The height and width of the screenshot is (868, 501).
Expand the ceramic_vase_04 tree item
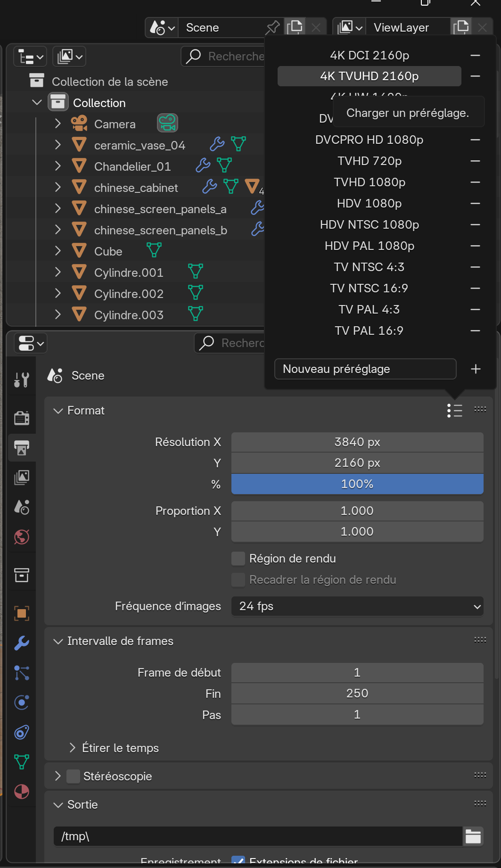click(x=58, y=145)
